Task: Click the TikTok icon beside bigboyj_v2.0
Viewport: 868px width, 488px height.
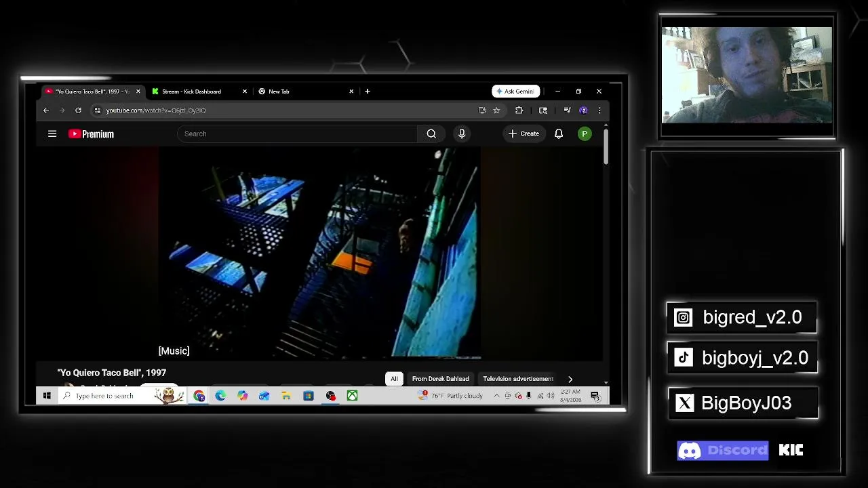Action: [684, 358]
